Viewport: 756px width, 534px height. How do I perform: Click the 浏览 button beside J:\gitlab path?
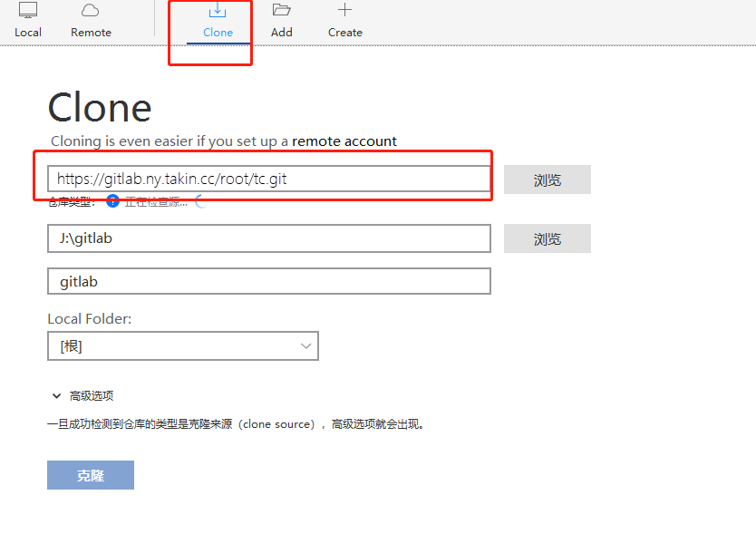tap(547, 238)
